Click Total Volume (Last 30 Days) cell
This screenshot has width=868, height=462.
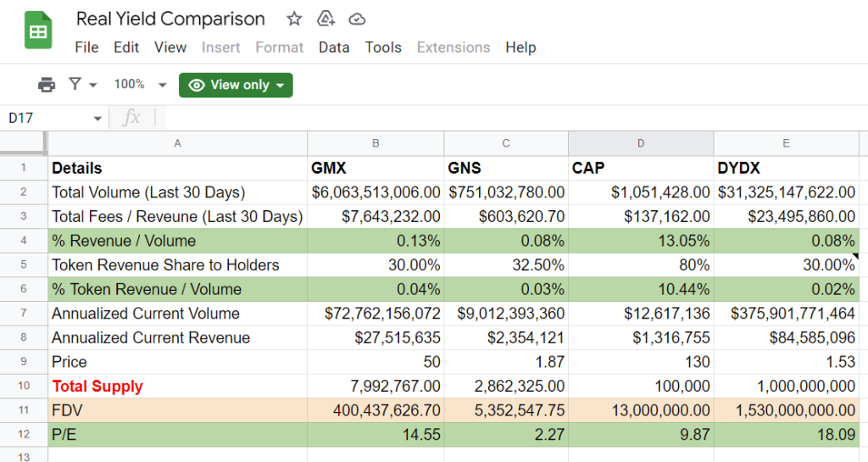click(x=178, y=192)
